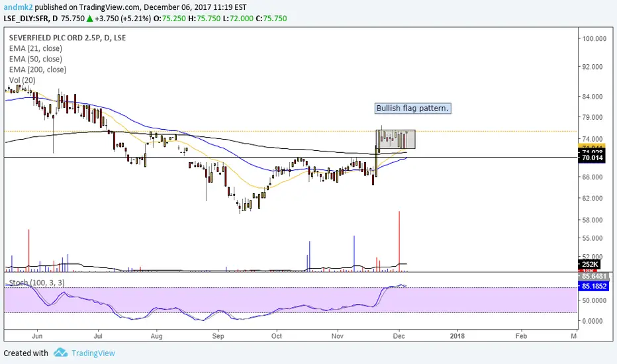Click the low price L:72.000

click(x=238, y=19)
